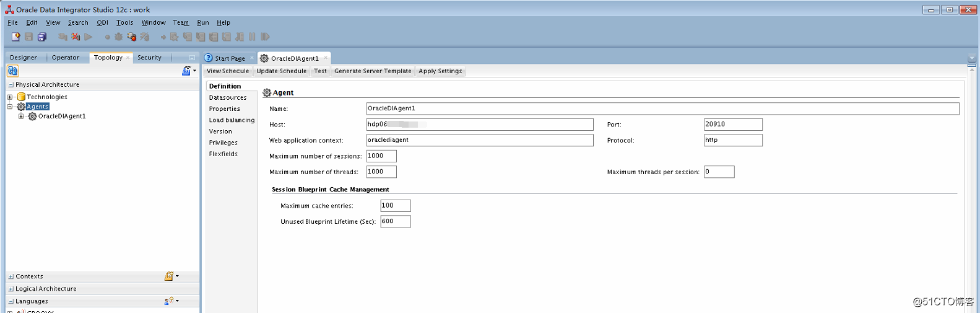The height and width of the screenshot is (313, 980).
Task: Click the New Context icon in Contexts header
Action: click(x=168, y=276)
